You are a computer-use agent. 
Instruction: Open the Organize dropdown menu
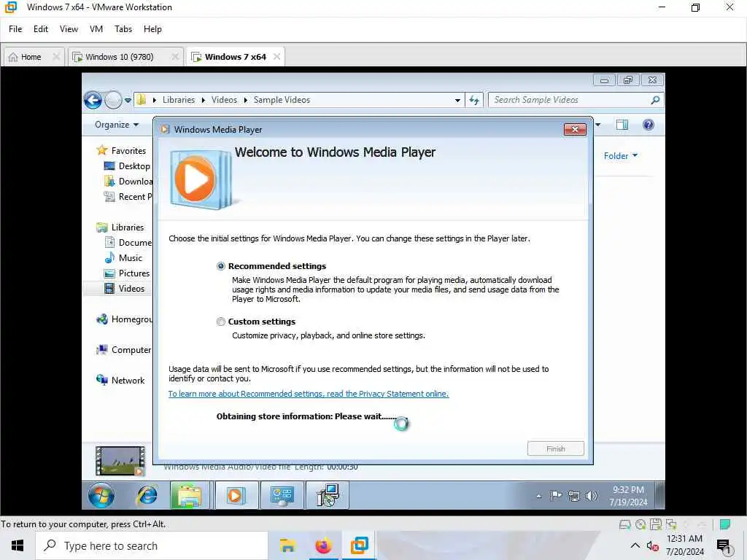click(x=117, y=125)
